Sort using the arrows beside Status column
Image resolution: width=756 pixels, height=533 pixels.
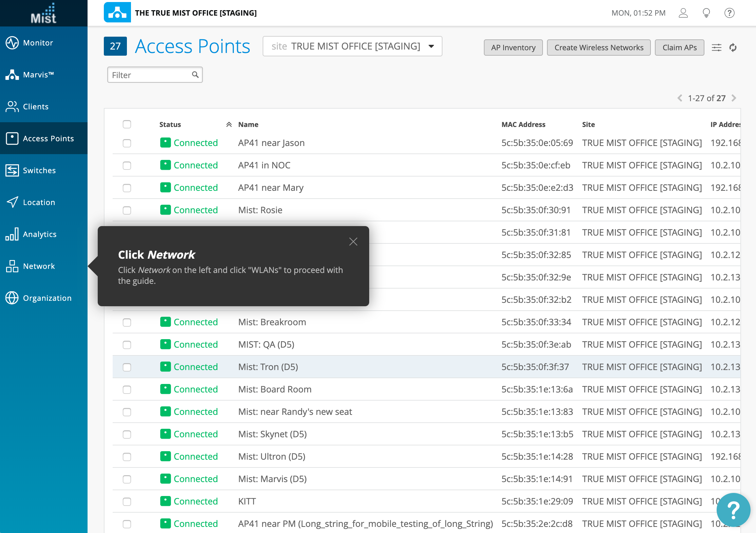[x=229, y=125]
